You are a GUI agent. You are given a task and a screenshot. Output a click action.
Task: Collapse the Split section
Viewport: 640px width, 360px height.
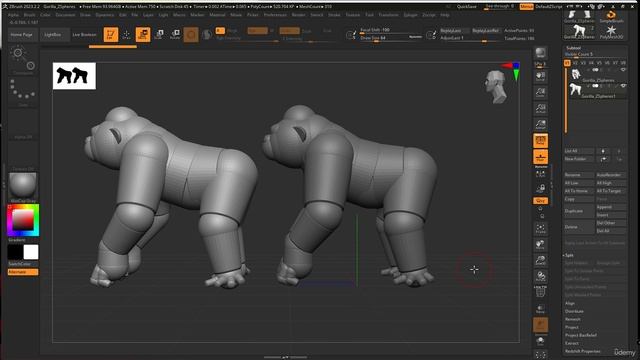(x=569, y=255)
